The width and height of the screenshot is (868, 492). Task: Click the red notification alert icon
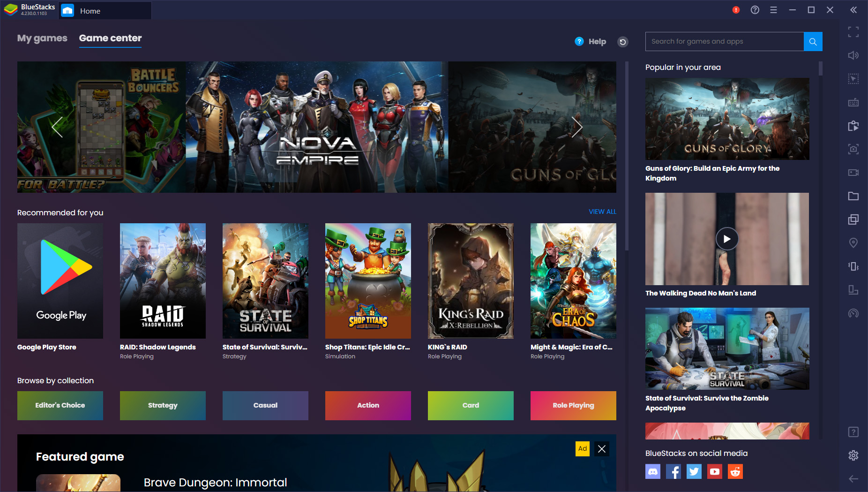[x=736, y=10]
